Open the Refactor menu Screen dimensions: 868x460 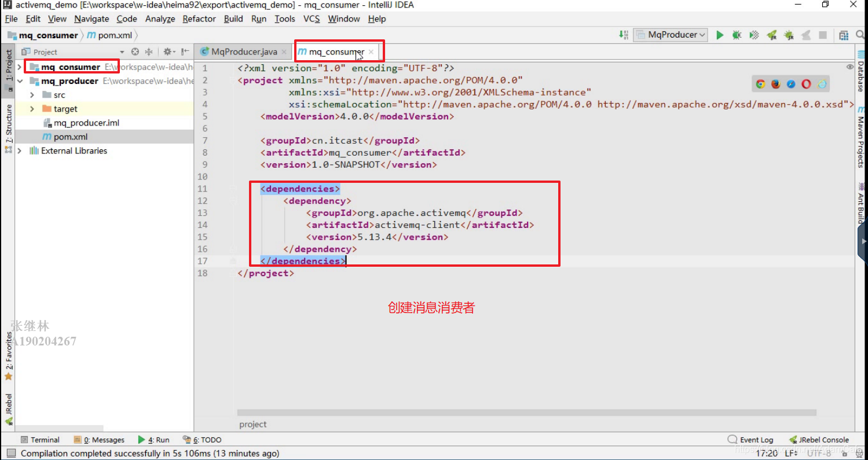tap(199, 19)
